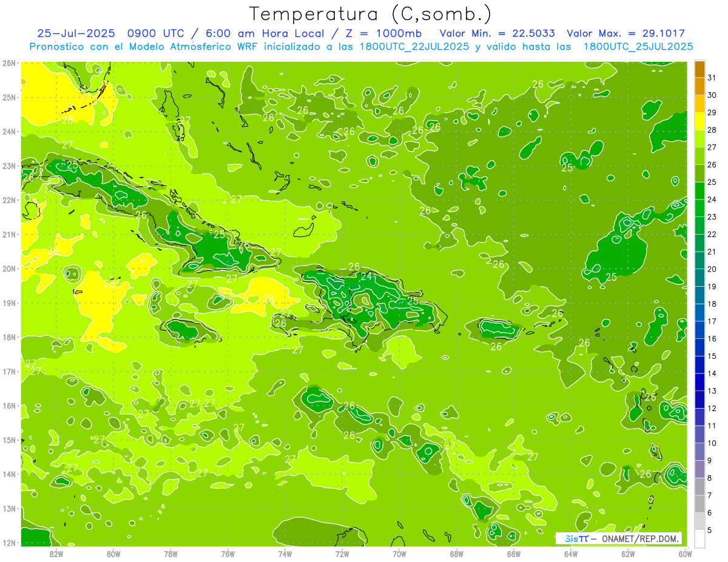The image size is (728, 562).
Task: Click the "12N" latitude axis label
Action: (x=9, y=543)
